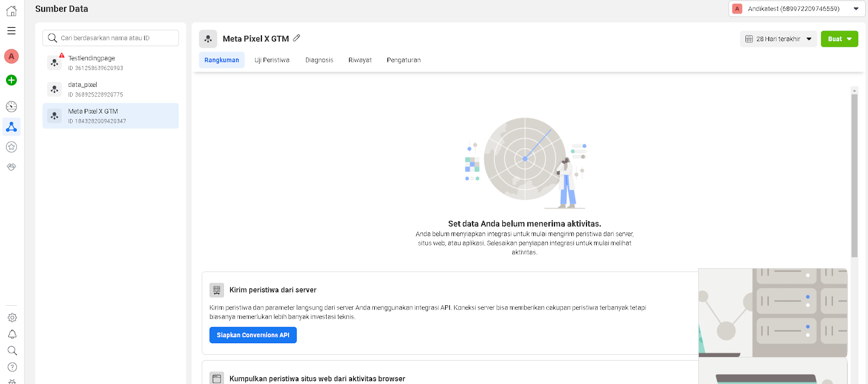Viewport: 868px width, 384px height.
Task: Open the Pengaturan tab
Action: coord(404,60)
